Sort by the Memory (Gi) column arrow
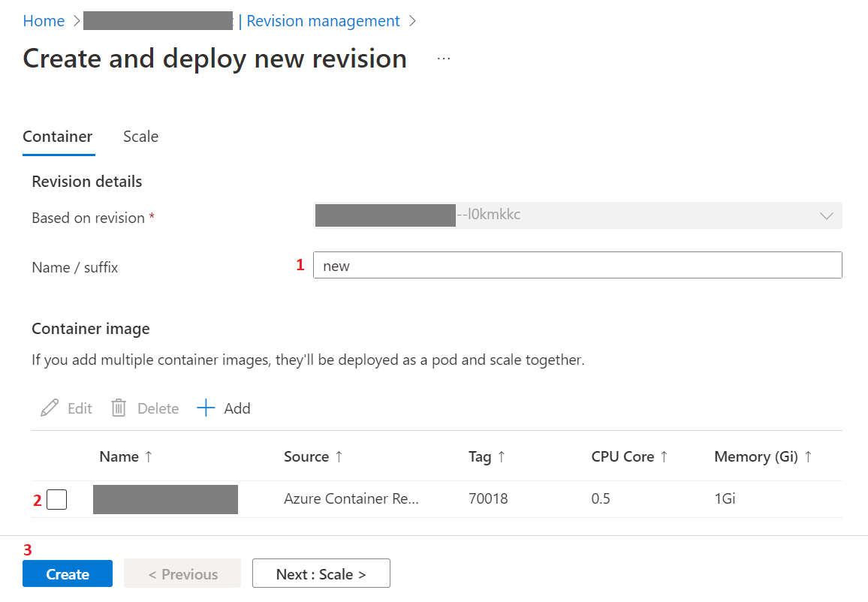The width and height of the screenshot is (868, 602). pos(809,456)
